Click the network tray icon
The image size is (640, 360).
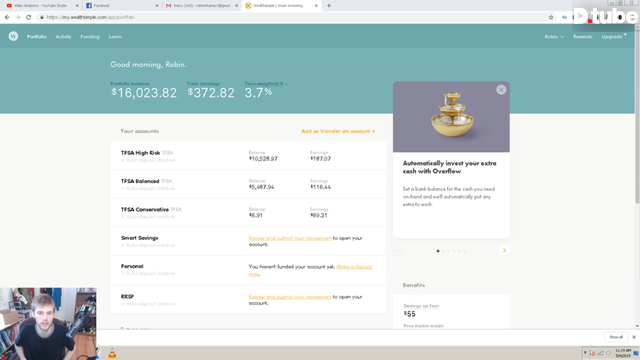coord(600,353)
